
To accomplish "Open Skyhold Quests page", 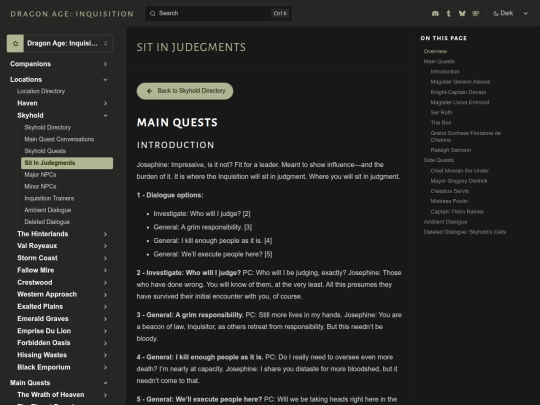I will (45, 151).
